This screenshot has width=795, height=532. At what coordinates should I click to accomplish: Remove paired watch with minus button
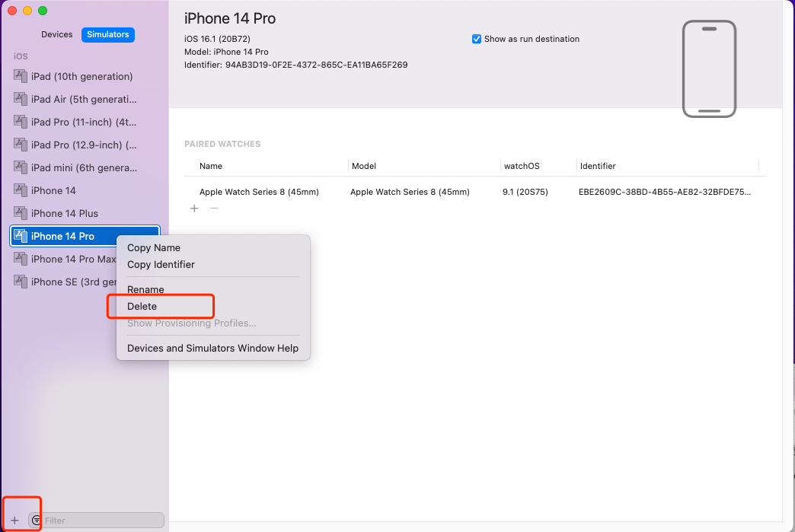pyautogui.click(x=214, y=209)
